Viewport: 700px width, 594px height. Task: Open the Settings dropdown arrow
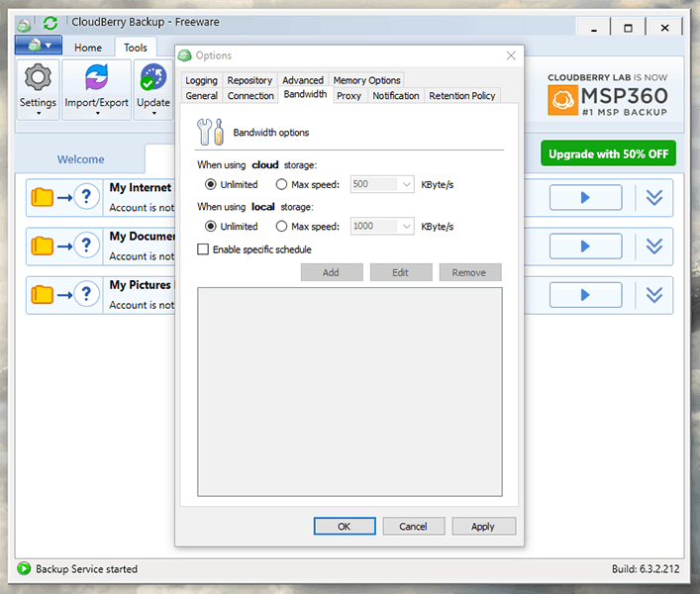point(39,114)
